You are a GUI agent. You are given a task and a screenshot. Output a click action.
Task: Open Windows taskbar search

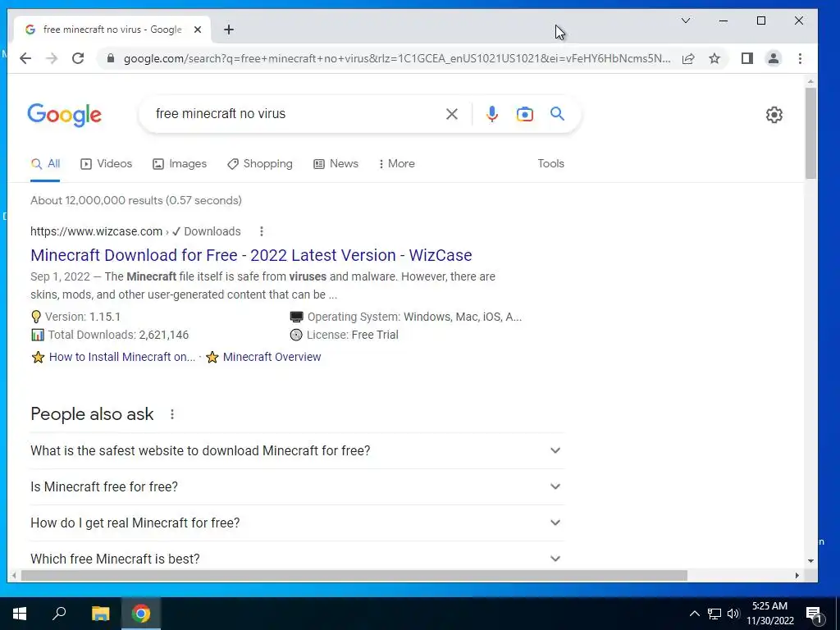[59, 614]
